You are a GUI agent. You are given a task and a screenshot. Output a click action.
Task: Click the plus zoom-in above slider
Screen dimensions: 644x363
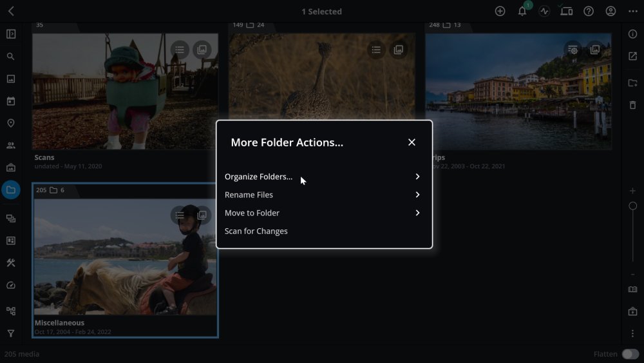pyautogui.click(x=633, y=191)
